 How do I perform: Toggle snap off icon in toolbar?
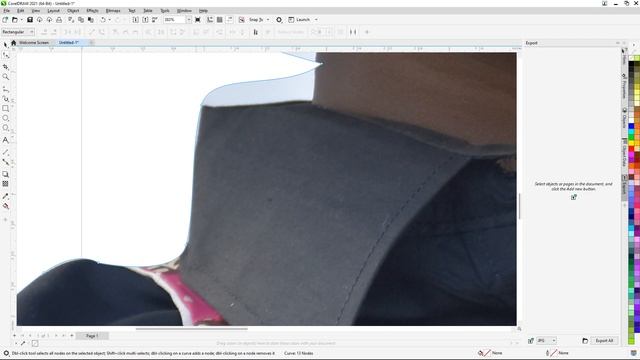pyautogui.click(x=242, y=20)
